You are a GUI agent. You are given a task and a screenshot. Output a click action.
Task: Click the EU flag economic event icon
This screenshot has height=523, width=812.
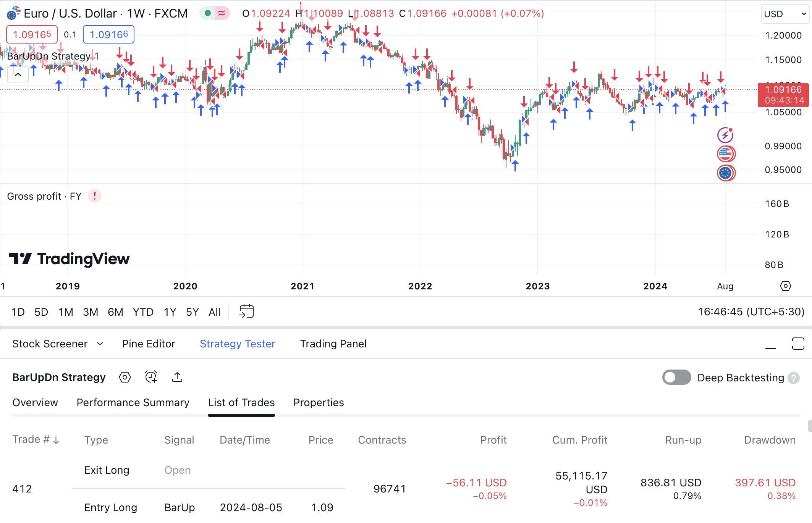pyautogui.click(x=726, y=173)
